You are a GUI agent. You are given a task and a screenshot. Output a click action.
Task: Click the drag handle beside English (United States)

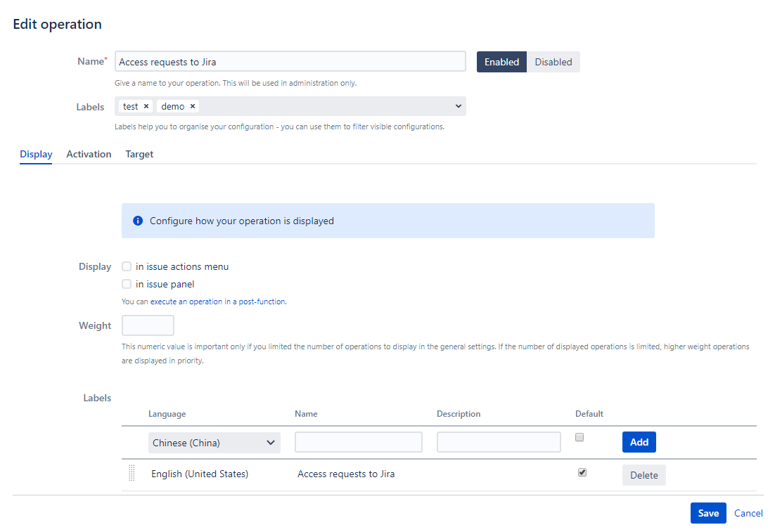coord(132,474)
